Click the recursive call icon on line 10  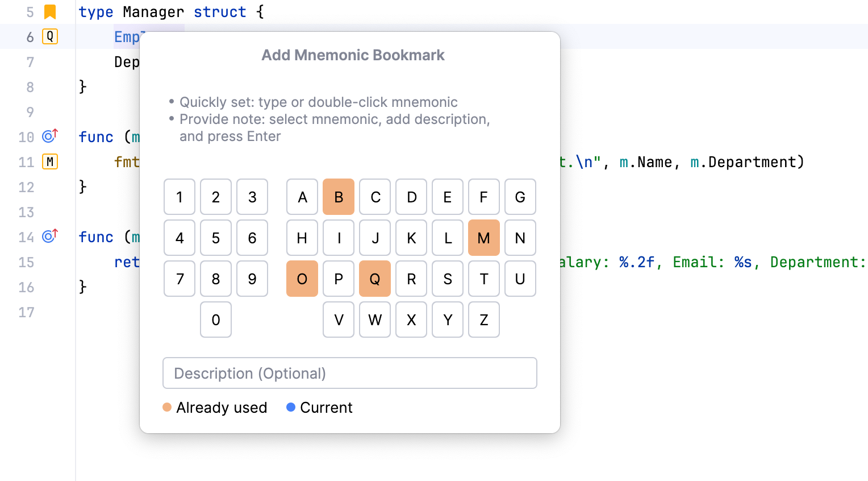pos(48,135)
